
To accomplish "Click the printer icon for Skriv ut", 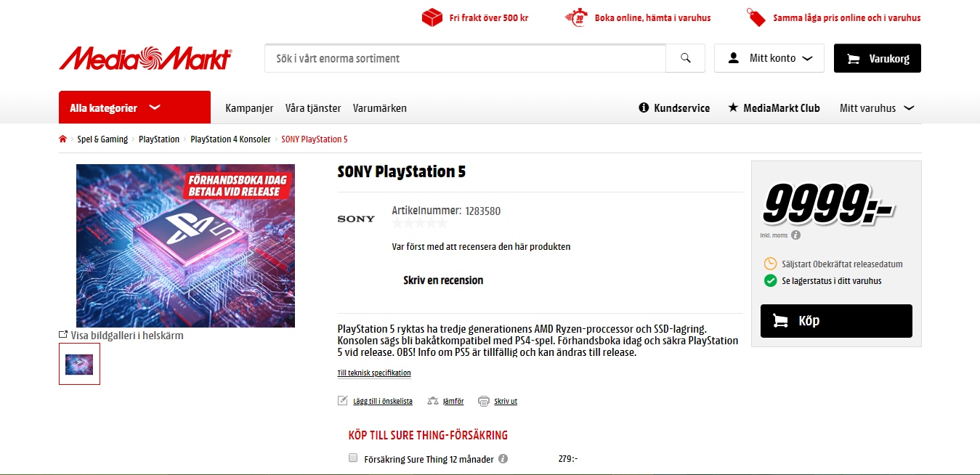I will point(484,401).
